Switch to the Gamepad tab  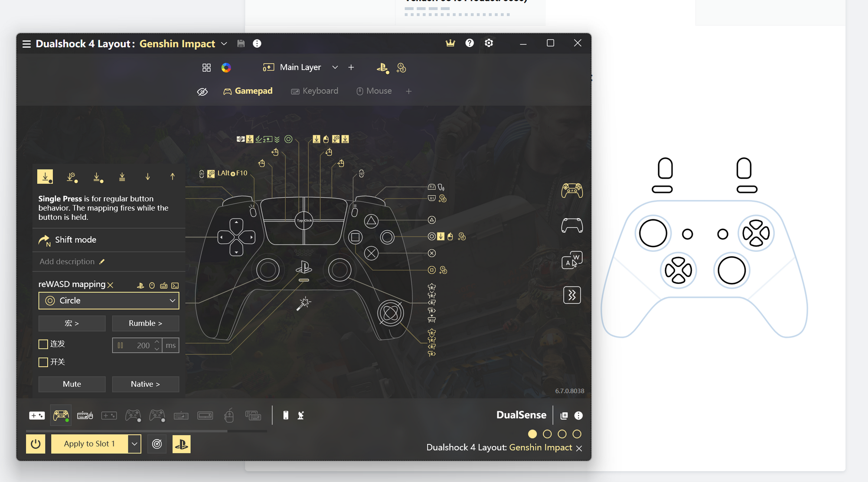[248, 91]
